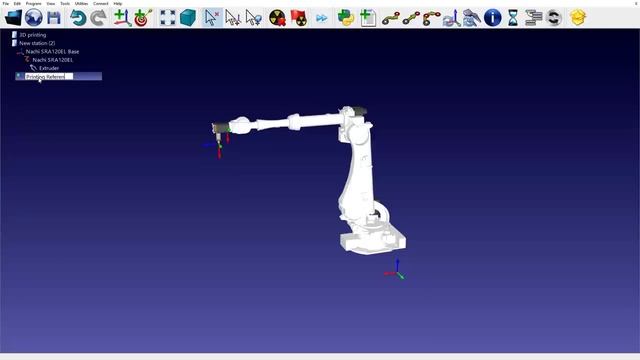Image resolution: width=640 pixels, height=360 pixels.
Task: Add a new robot target
Action: click(x=143, y=18)
